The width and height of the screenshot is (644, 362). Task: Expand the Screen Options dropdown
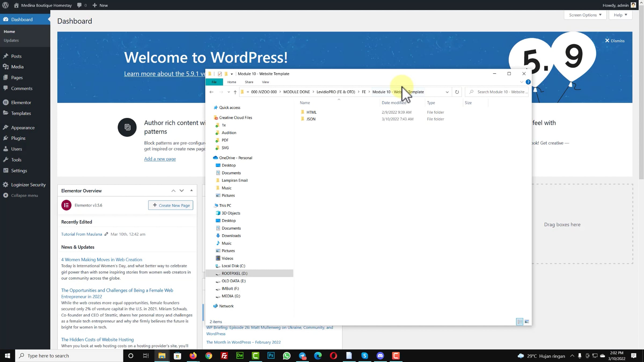(585, 15)
